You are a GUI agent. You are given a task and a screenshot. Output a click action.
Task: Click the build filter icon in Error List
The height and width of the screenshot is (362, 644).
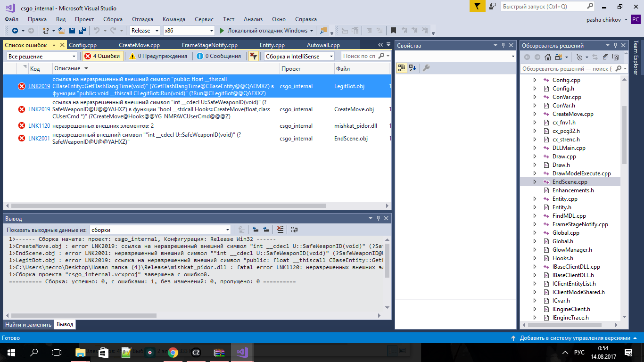[254, 56]
